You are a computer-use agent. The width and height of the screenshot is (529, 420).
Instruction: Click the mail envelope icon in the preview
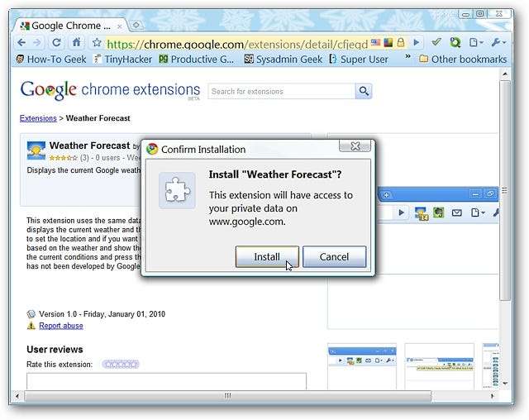pos(457,212)
